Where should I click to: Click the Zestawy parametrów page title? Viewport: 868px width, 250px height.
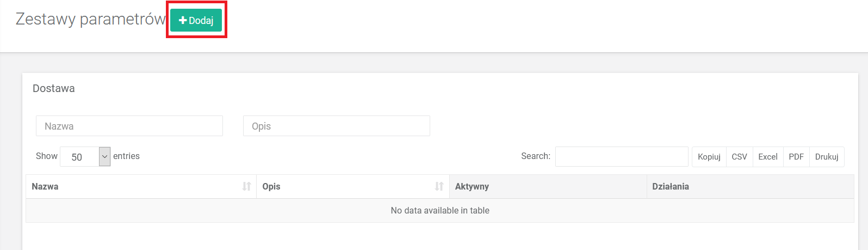[90, 19]
